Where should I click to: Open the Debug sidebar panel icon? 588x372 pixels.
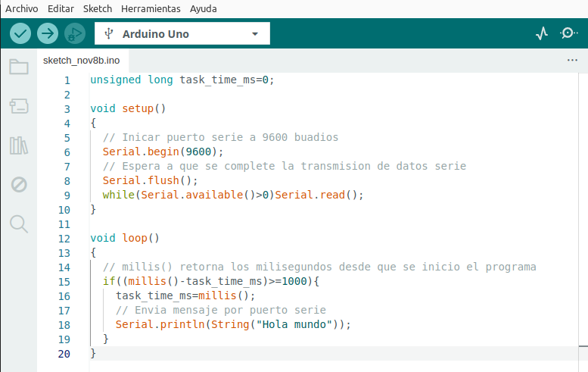(19, 184)
